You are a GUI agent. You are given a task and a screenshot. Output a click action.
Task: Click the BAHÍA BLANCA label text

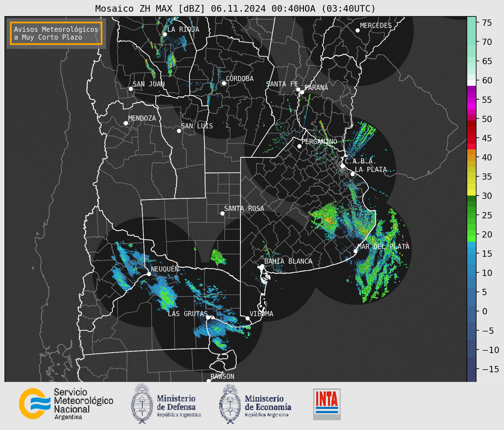tap(288, 261)
